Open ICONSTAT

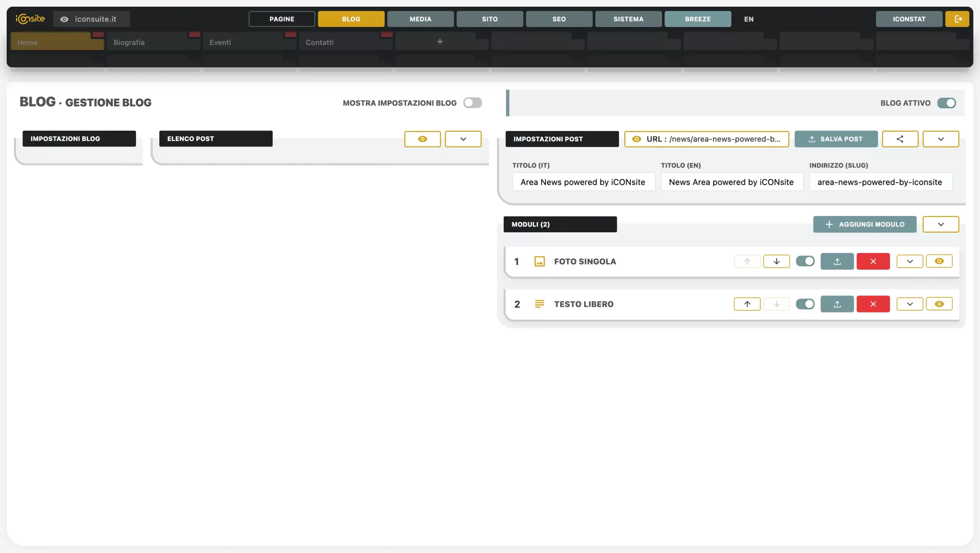coord(909,19)
